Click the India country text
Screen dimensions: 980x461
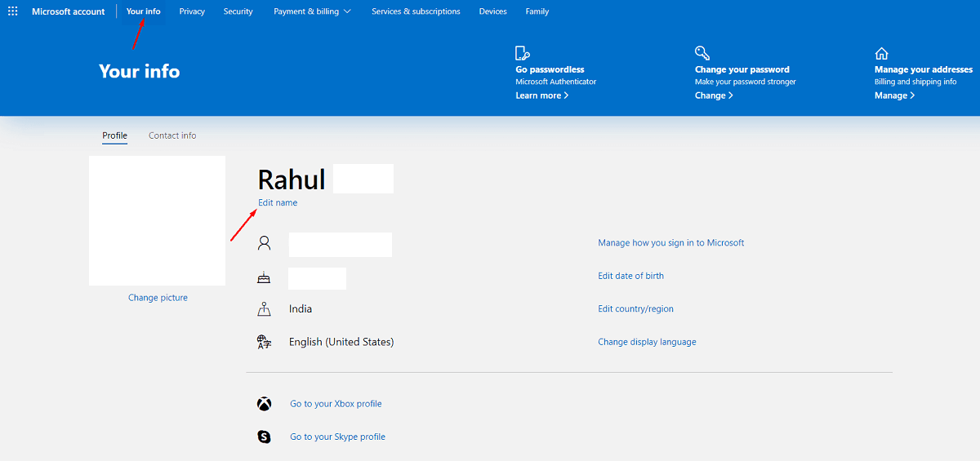click(301, 309)
